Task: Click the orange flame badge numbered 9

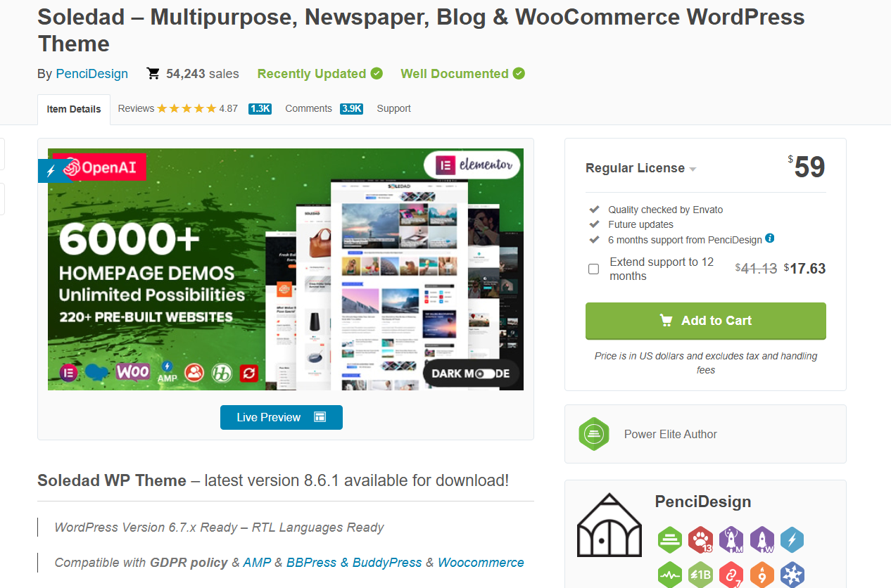Action: pyautogui.click(x=762, y=575)
